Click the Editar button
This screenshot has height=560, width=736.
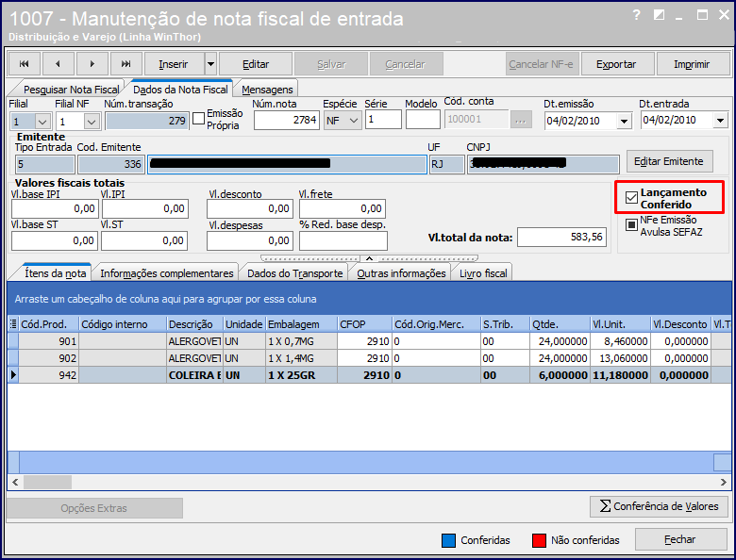[x=256, y=64]
